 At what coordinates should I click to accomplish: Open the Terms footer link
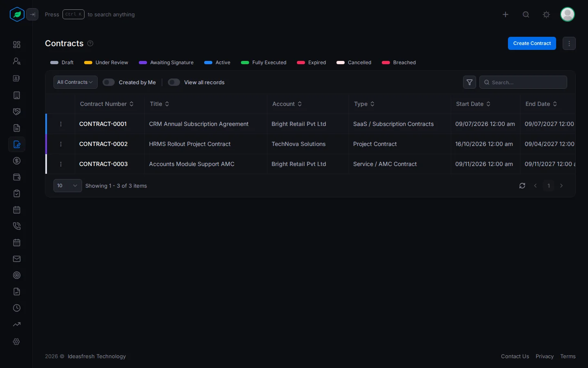pyautogui.click(x=568, y=357)
